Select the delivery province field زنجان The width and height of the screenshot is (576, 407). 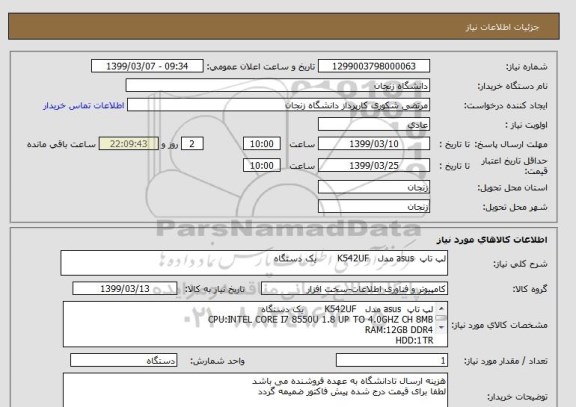pos(374,187)
